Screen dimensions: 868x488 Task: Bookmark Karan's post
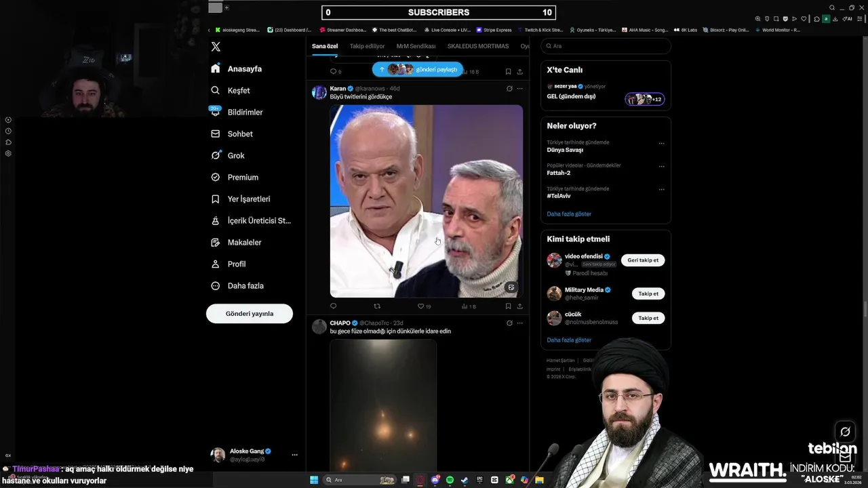pos(508,306)
